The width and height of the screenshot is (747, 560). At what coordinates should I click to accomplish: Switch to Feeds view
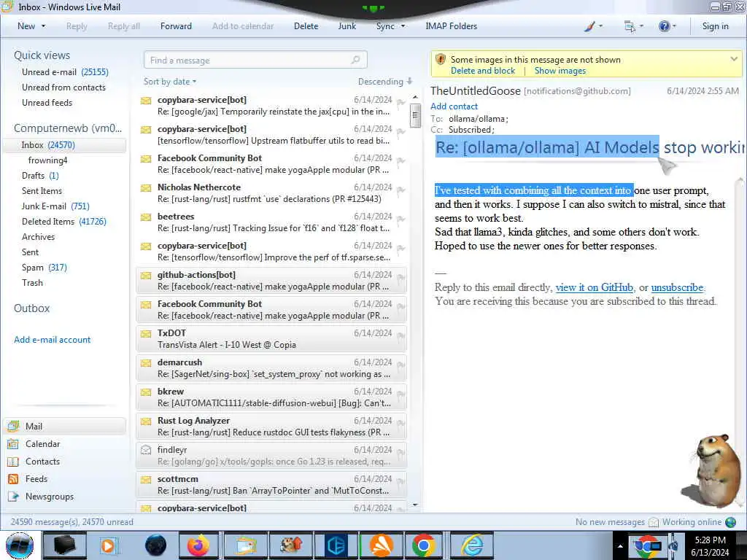pos(36,478)
